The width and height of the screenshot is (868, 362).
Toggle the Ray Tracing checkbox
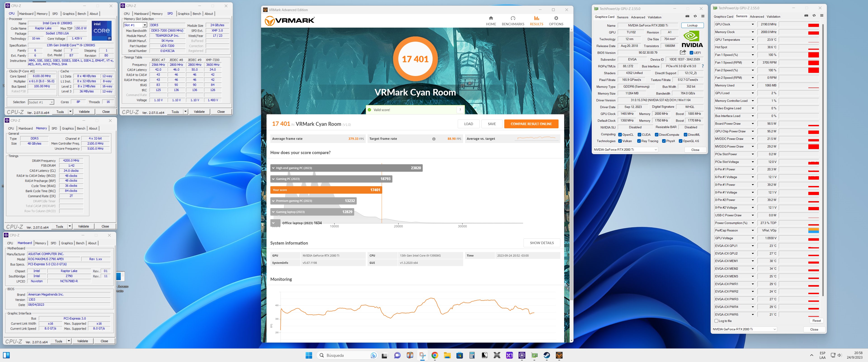(639, 141)
